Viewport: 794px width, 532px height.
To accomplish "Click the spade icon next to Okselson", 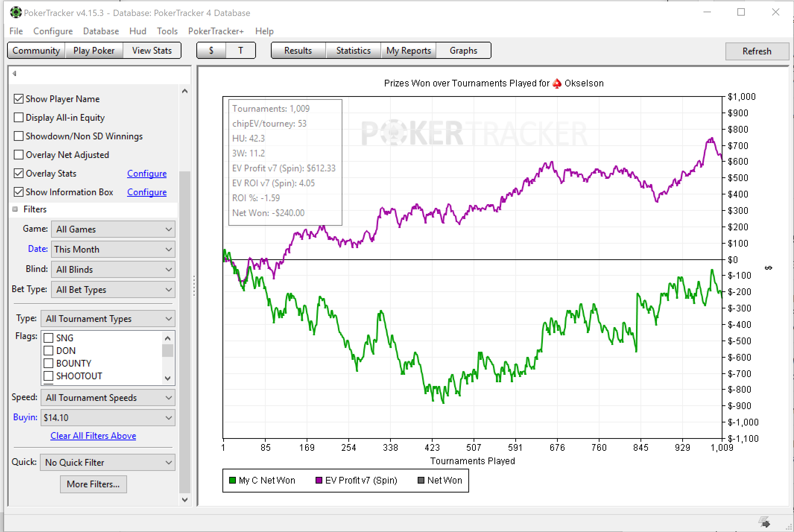I will coord(557,83).
